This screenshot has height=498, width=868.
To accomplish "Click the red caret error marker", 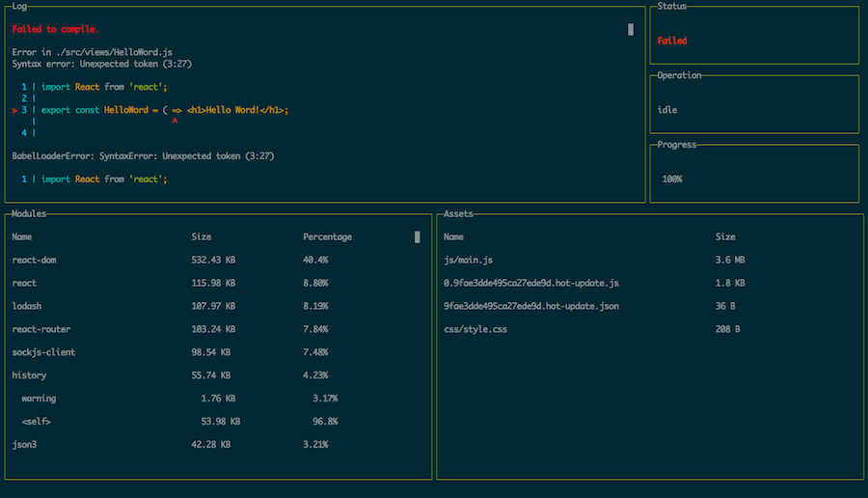I will [x=175, y=121].
